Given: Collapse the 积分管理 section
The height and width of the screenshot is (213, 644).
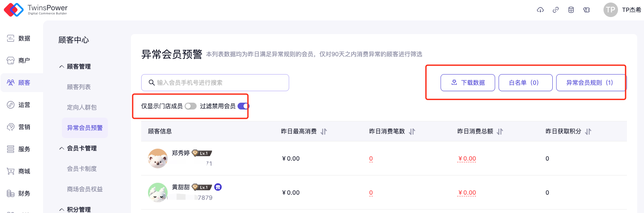Looking at the screenshot, I should click(62, 210).
